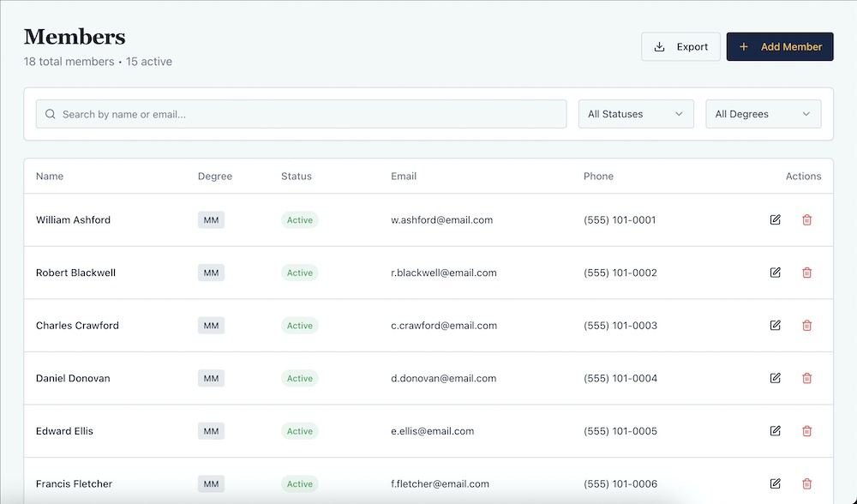Screen dimensions: 857x504
Task: Click the Active status badge for William Ashford
Action: tap(299, 219)
